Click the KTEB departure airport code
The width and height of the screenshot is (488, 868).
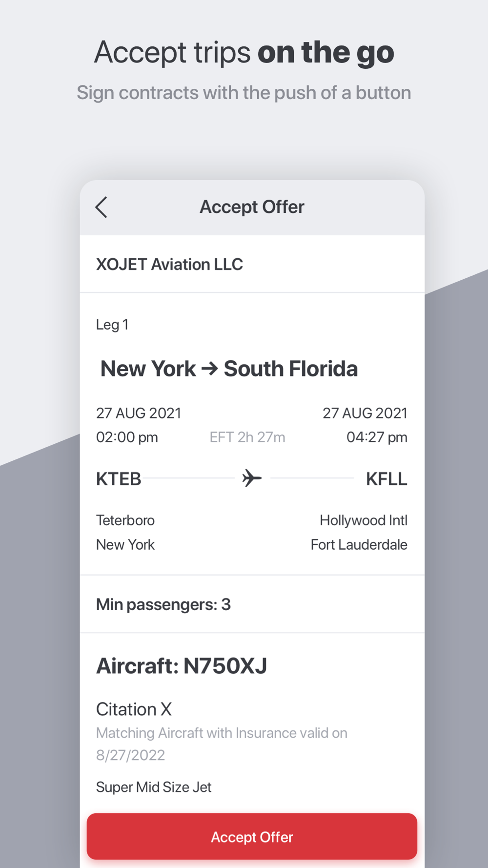pos(119,479)
